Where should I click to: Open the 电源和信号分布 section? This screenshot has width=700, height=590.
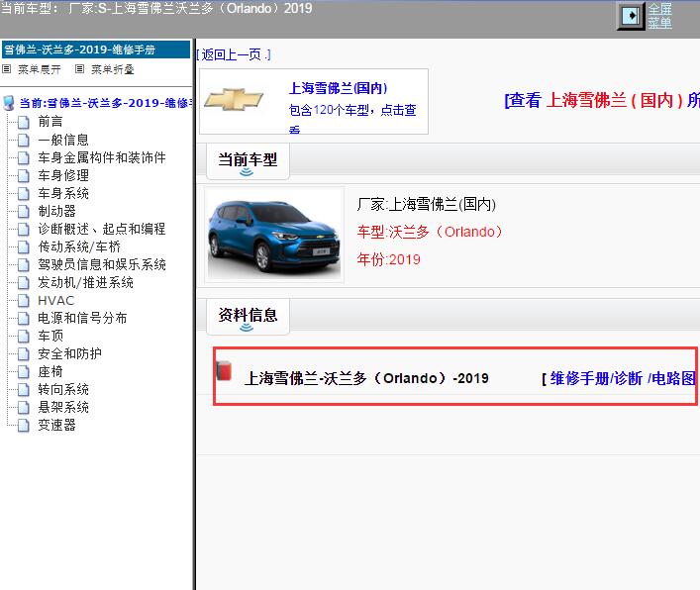click(82, 318)
